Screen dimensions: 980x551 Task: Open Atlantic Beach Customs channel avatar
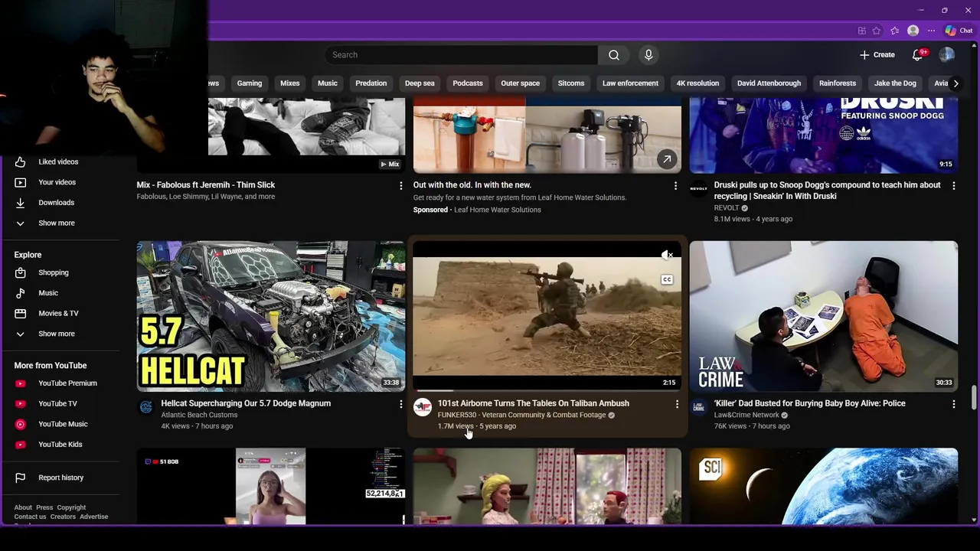tap(145, 408)
